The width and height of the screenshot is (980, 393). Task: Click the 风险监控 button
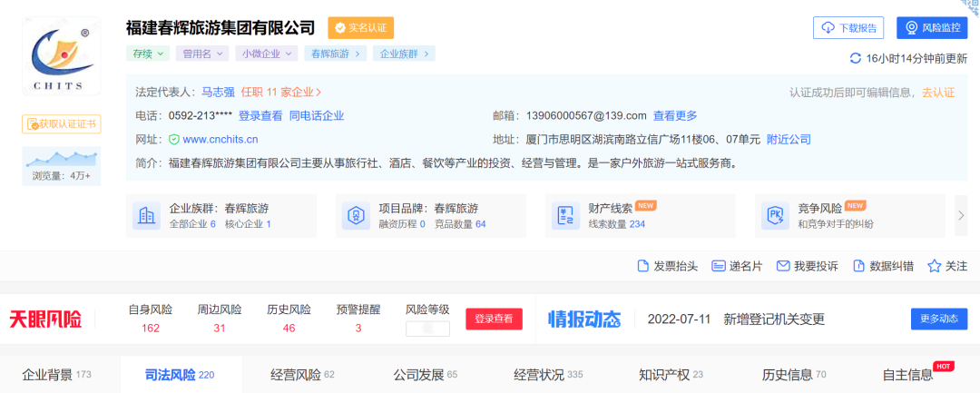[x=932, y=28]
